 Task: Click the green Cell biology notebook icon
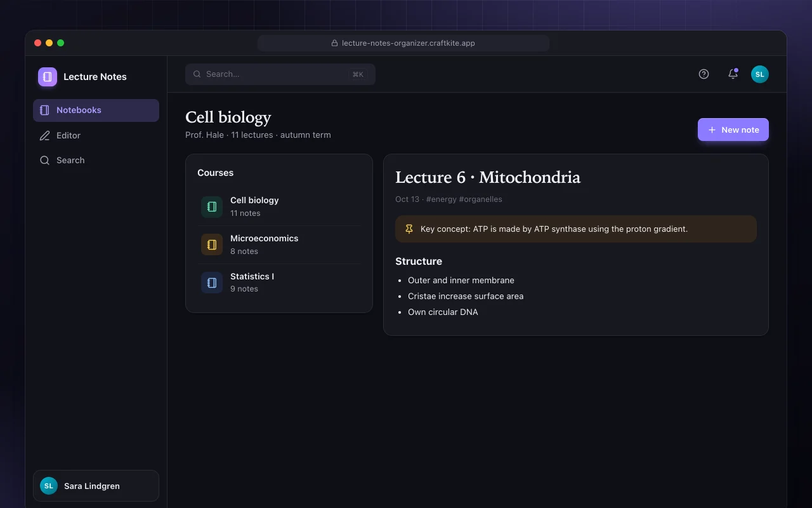[212, 206]
